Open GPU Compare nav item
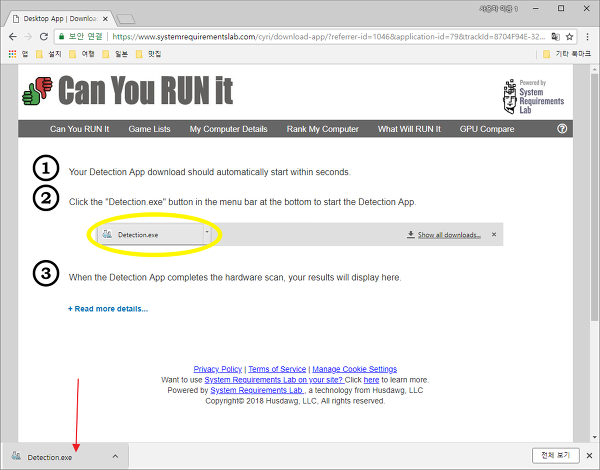This screenshot has height=470, width=600. click(x=487, y=129)
